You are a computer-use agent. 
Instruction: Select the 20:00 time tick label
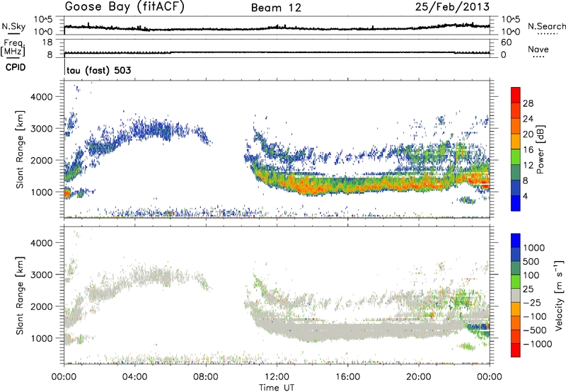pos(418,377)
